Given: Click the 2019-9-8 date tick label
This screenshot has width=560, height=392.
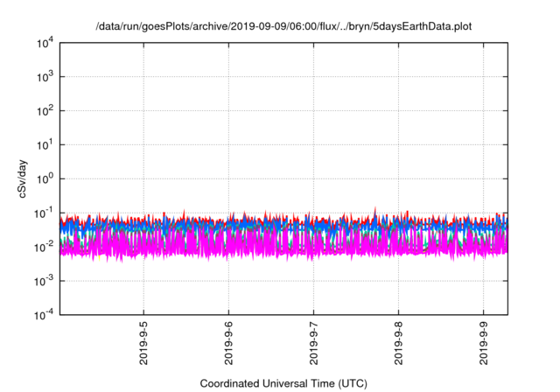Looking at the screenshot, I should tap(399, 343).
